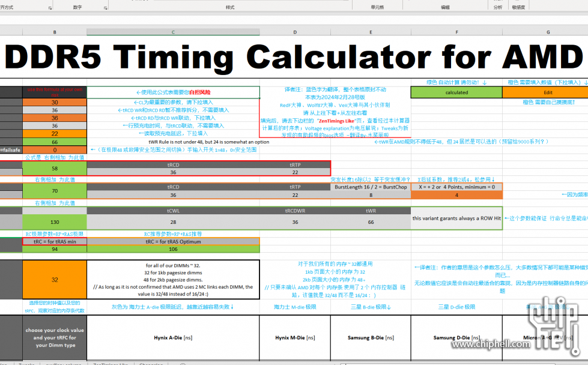This screenshot has width=588, height=365.
Task: Select the large orange cell containing 32
Action: [55, 280]
